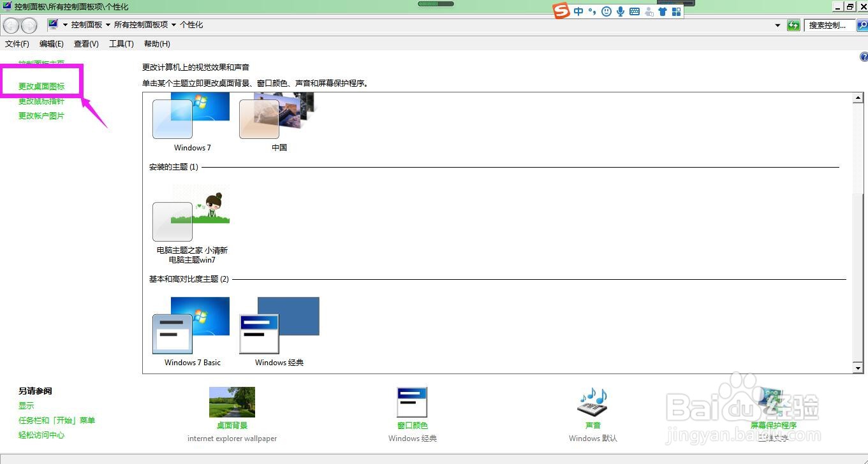Click the 更改鼠标指针 link
The image size is (868, 464).
click(41, 101)
